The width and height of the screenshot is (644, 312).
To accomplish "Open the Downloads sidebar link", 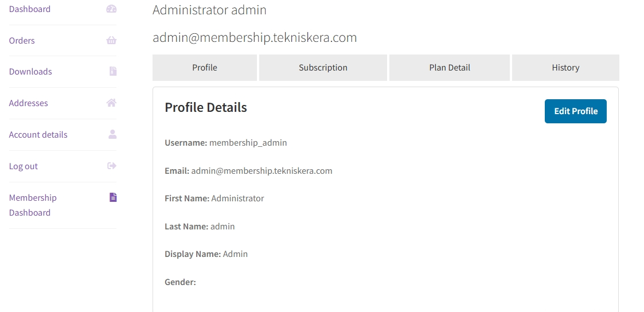I will coord(30,72).
